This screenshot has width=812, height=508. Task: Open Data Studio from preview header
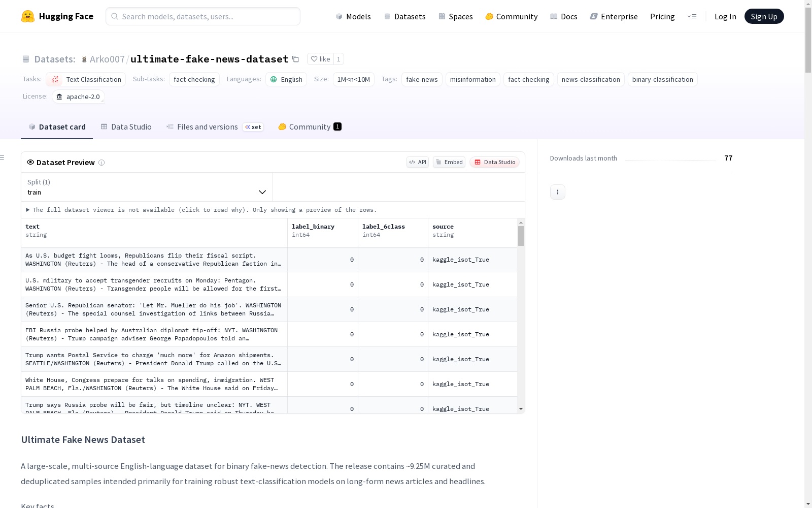click(495, 162)
